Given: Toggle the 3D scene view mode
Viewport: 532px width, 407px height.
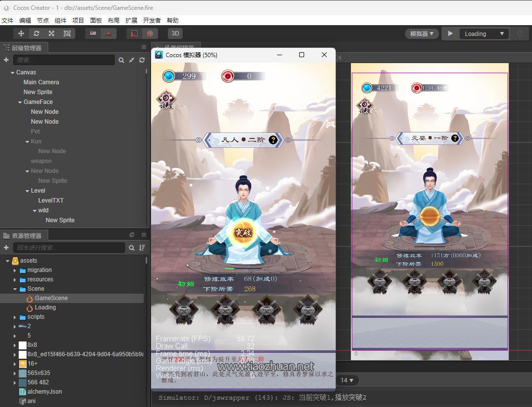Looking at the screenshot, I should coord(175,34).
